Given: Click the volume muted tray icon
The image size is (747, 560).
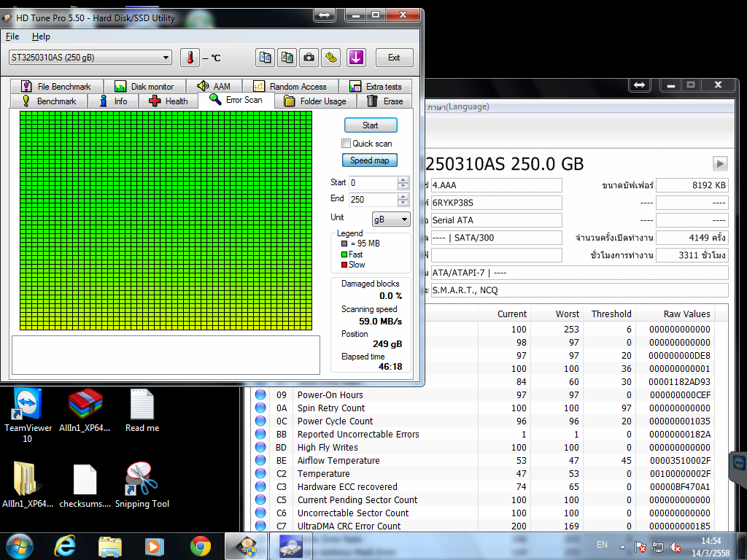Looking at the screenshot, I should tap(675, 547).
